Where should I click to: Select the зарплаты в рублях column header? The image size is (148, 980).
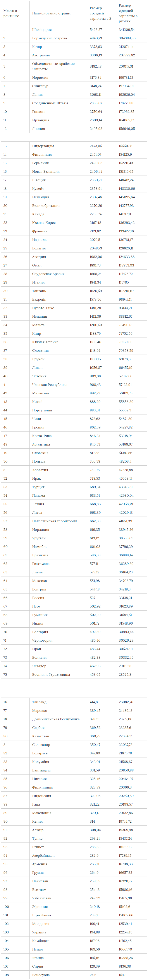tap(131, 13)
